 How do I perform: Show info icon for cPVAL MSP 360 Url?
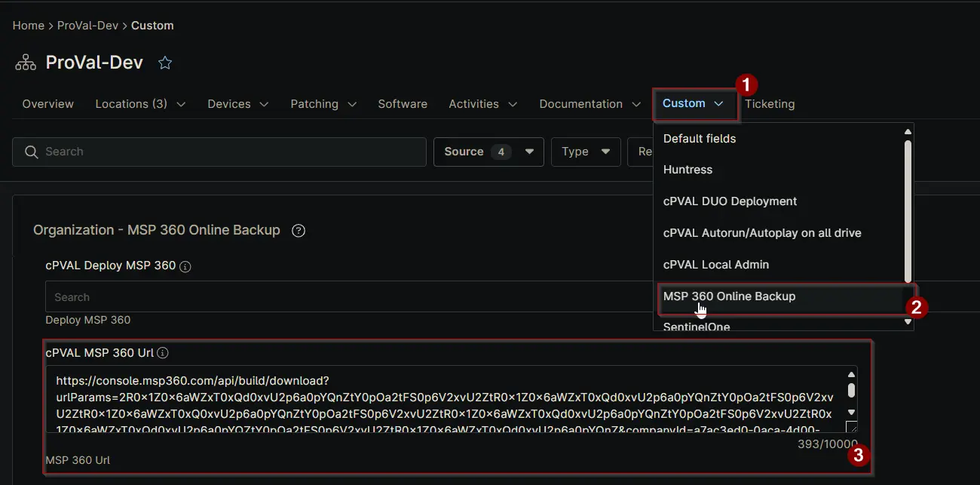coord(163,353)
